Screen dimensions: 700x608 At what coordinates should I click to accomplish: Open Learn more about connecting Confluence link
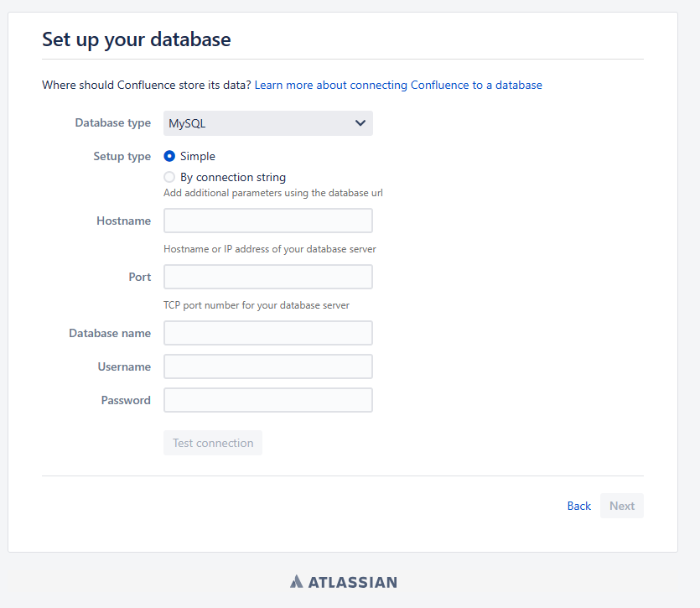[398, 85]
